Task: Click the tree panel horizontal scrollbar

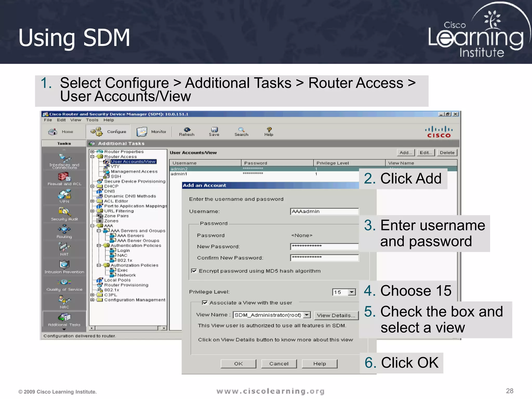Action: tap(128, 328)
